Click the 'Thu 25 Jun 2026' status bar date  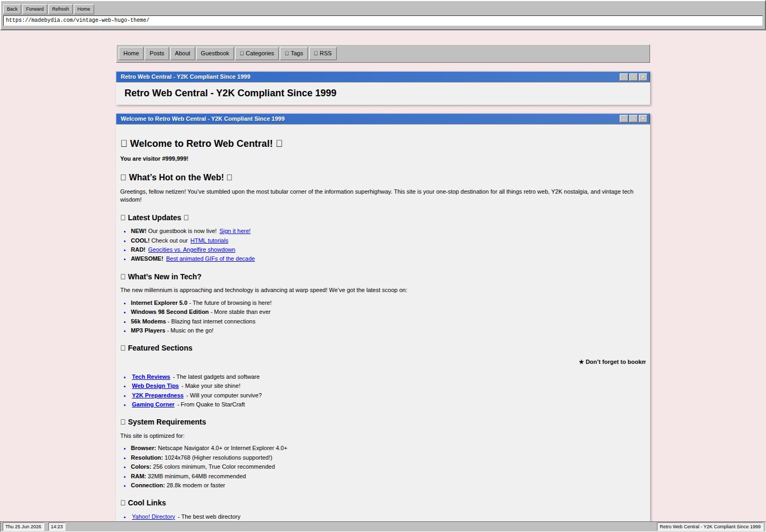[23, 527]
